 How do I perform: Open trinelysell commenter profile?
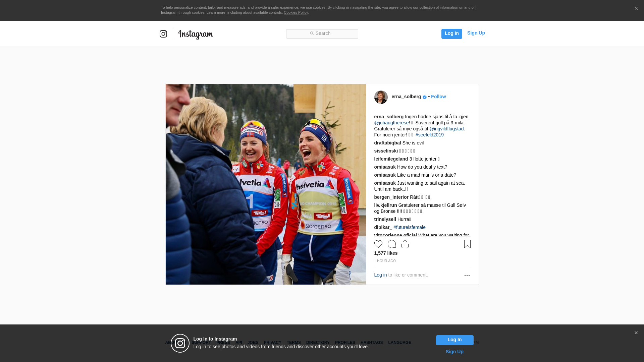pos(385,219)
